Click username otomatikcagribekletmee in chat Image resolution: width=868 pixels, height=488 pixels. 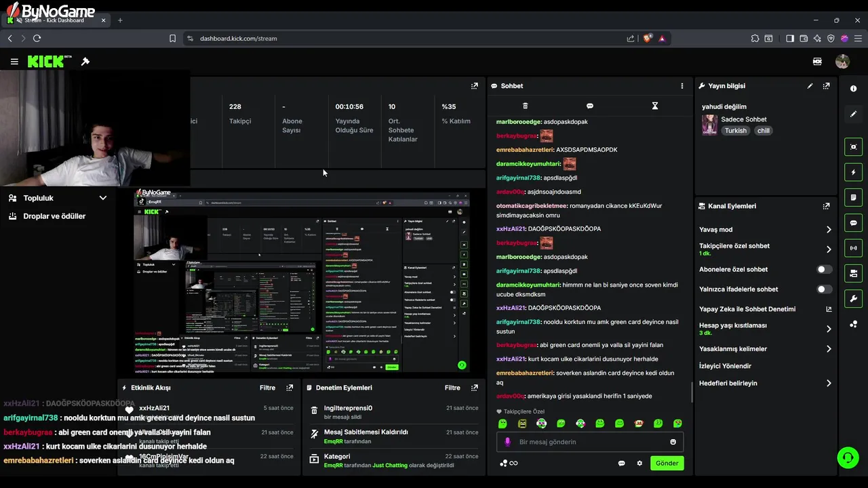531,206
